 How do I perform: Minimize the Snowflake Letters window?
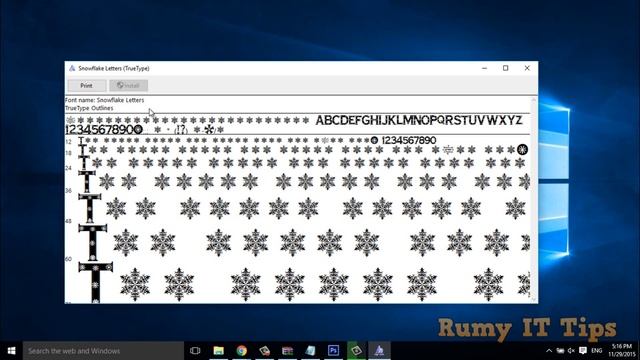click(484, 68)
